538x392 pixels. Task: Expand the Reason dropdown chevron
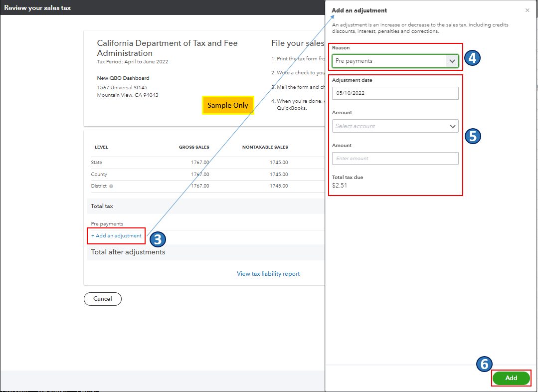452,61
